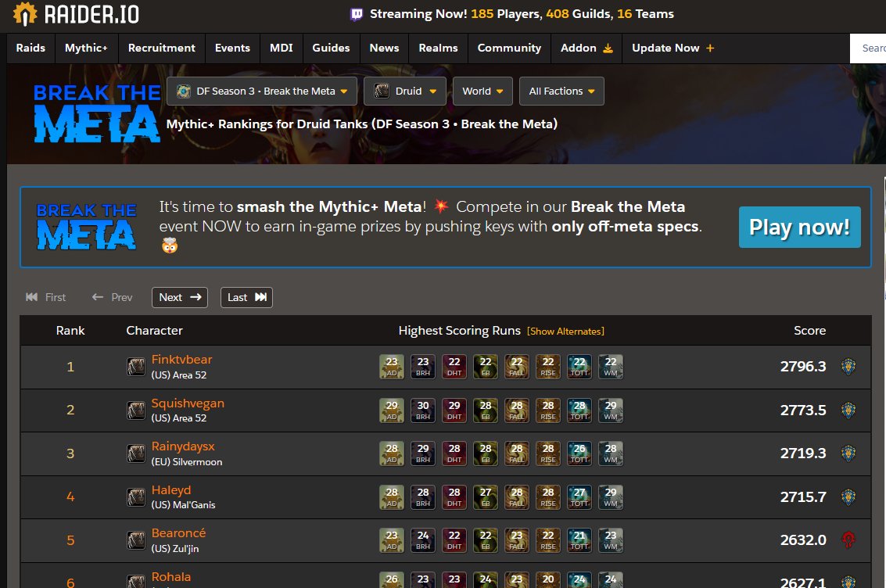Click Update Now in the navbar
The height and width of the screenshot is (588, 886).
pos(673,48)
